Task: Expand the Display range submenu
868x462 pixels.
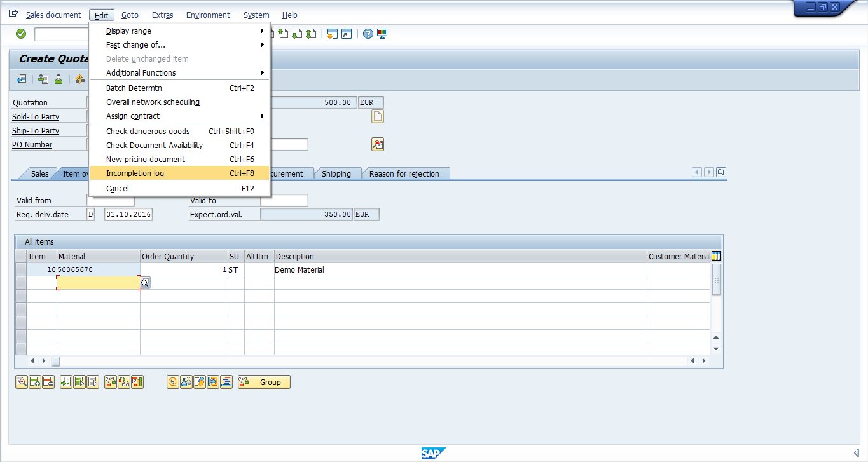Action: [x=180, y=31]
